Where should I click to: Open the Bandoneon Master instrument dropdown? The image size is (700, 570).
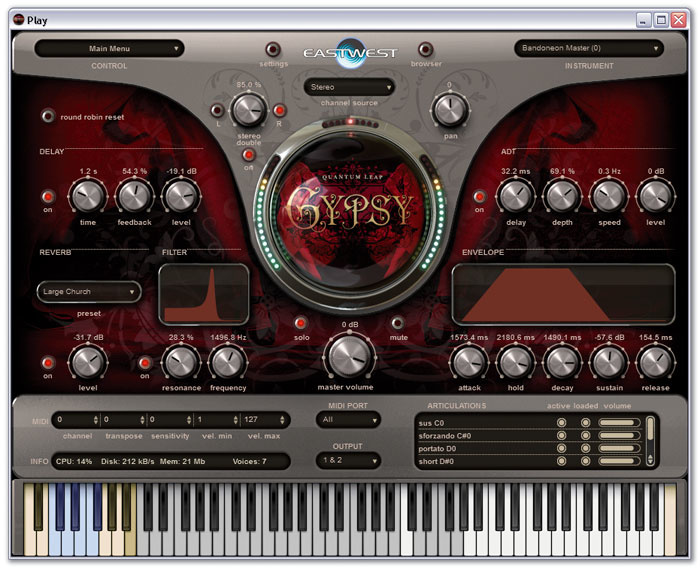coord(589,48)
